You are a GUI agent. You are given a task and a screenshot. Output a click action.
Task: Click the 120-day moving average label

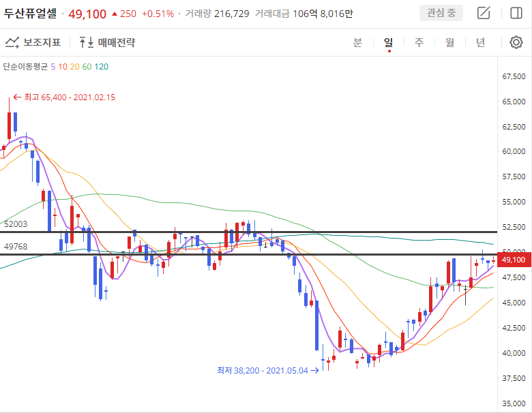click(x=102, y=67)
